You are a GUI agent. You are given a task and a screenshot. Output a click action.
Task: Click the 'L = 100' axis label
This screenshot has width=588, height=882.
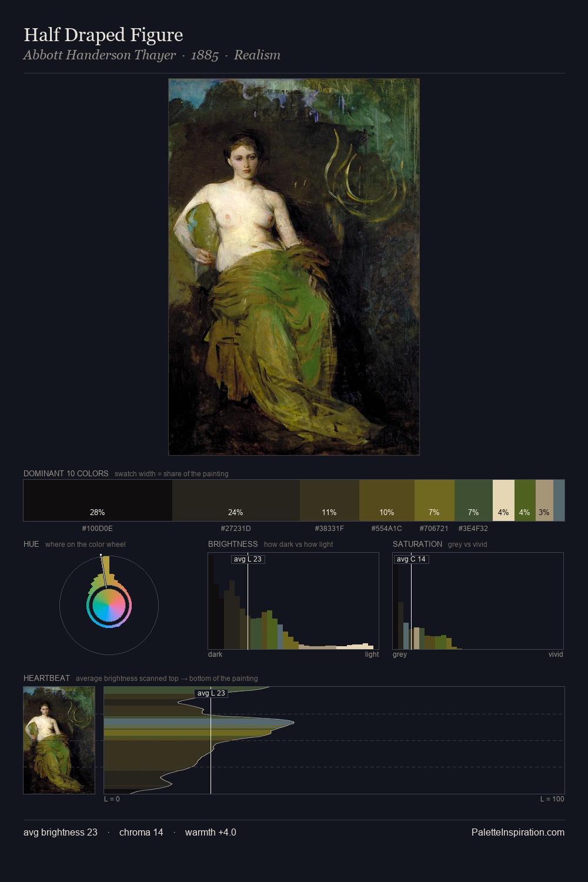tap(552, 799)
